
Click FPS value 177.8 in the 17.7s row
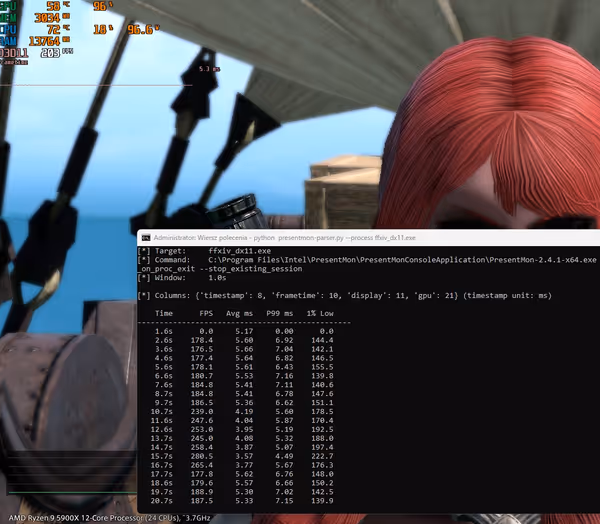tap(202, 474)
